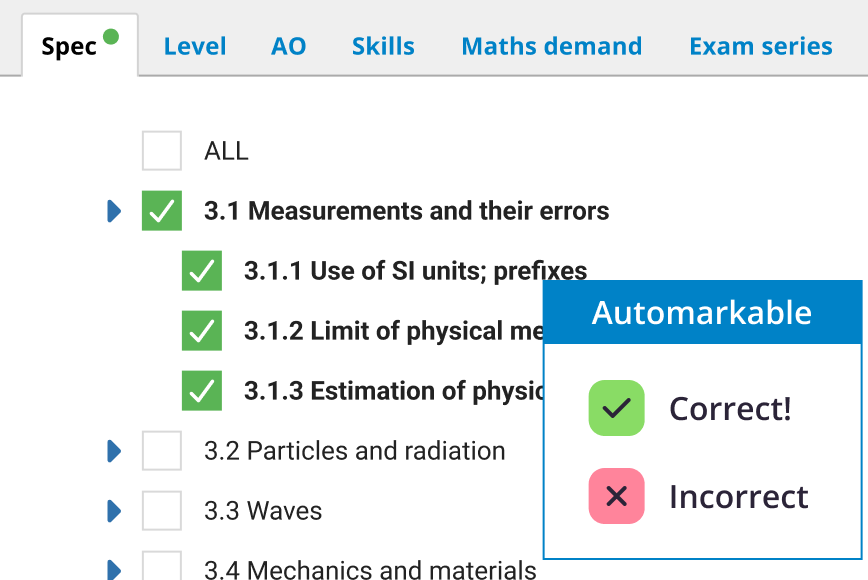Screen dimensions: 868x580
Task: Expand 3.4 Mechanics and materials
Action: click(113, 570)
